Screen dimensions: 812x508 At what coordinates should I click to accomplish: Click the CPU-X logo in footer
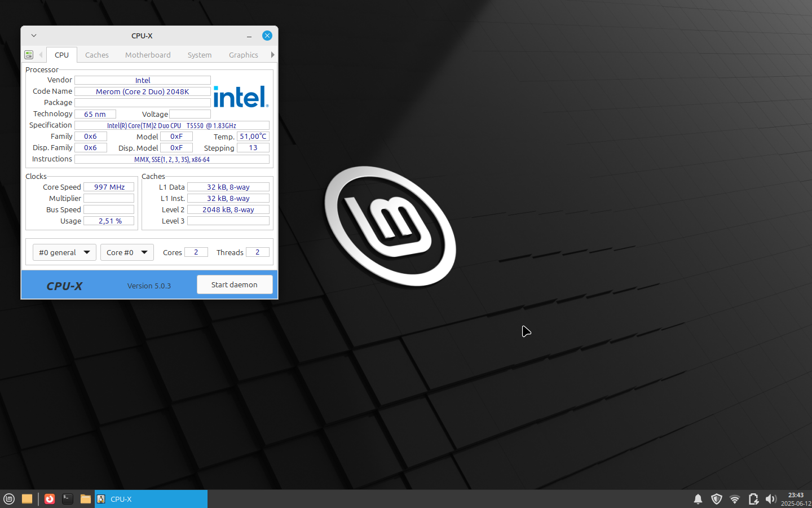[64, 286]
